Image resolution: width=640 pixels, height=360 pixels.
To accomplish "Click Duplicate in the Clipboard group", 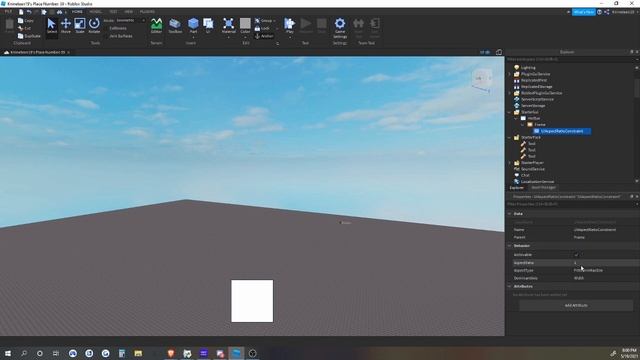I will pyautogui.click(x=29, y=36).
